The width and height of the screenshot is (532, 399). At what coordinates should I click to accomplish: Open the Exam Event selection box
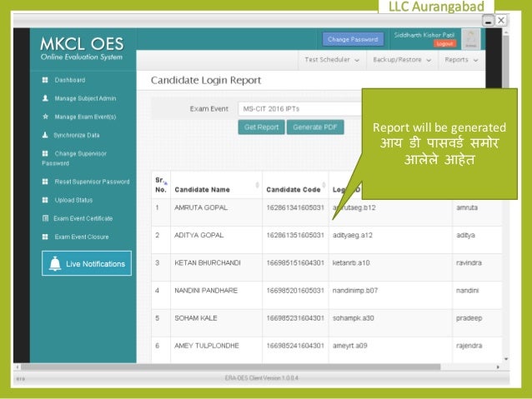tap(300, 109)
